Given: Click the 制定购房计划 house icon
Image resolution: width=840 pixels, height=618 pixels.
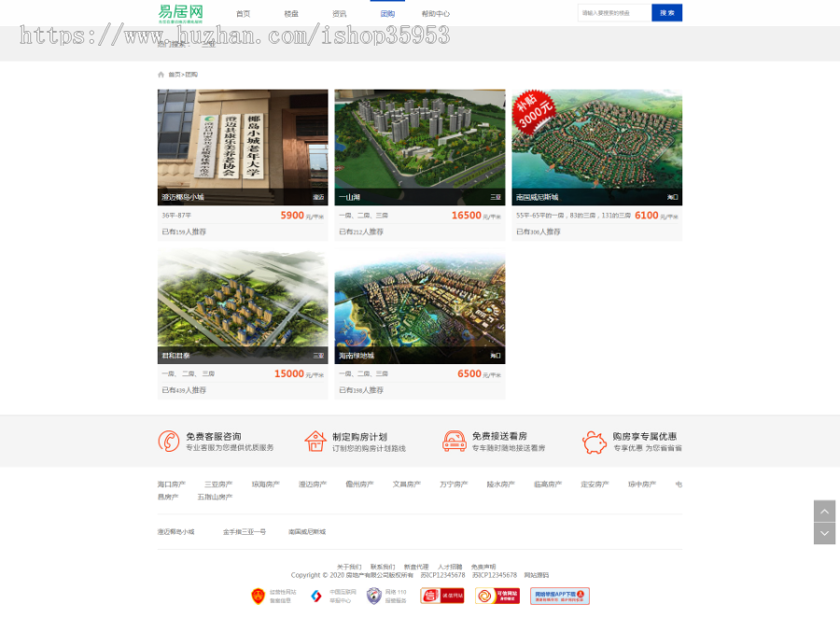Looking at the screenshot, I should coord(315,442).
